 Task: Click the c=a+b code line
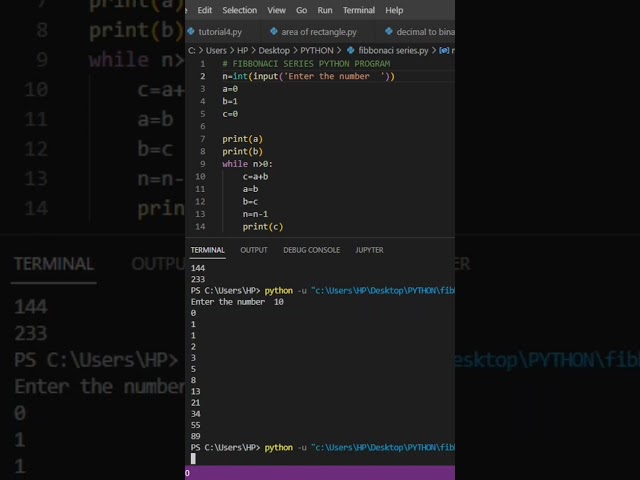(x=256, y=177)
